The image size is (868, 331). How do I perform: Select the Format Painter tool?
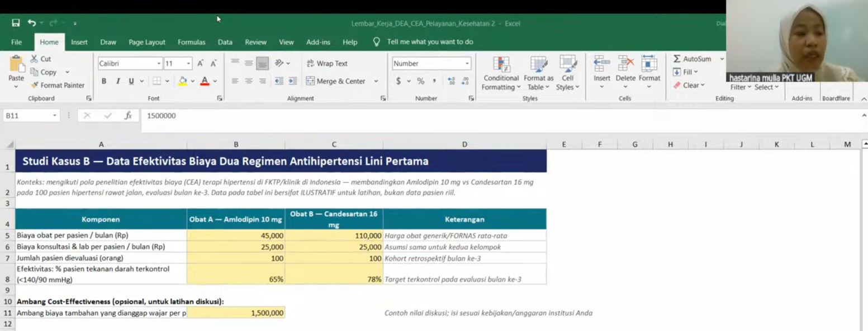58,86
